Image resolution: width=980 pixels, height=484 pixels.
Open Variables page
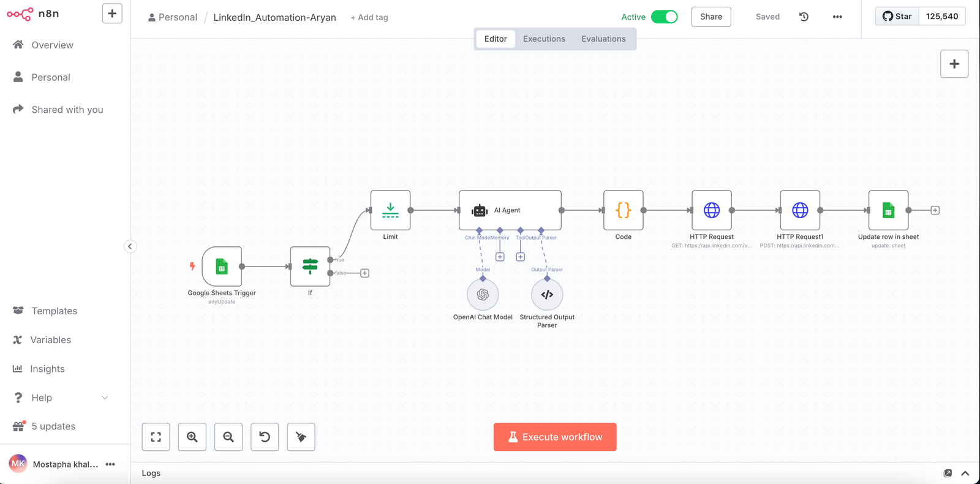[51, 340]
